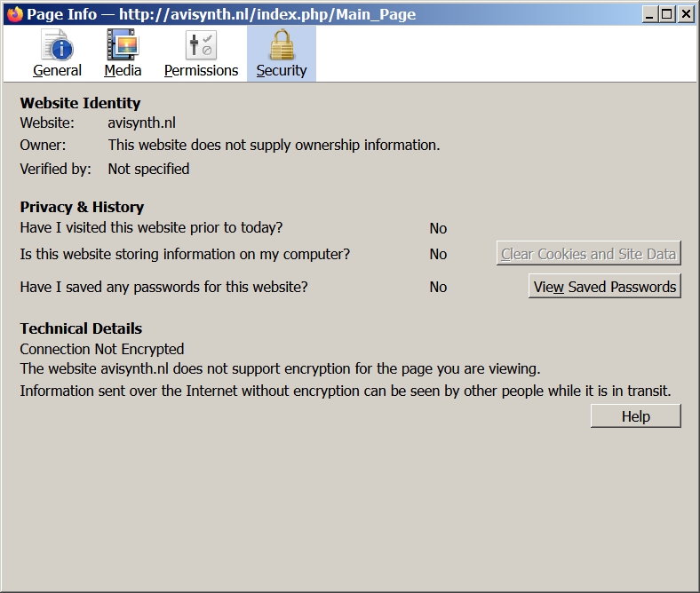Switch to the Media tab label
The width and height of the screenshot is (700, 593).
(x=123, y=70)
